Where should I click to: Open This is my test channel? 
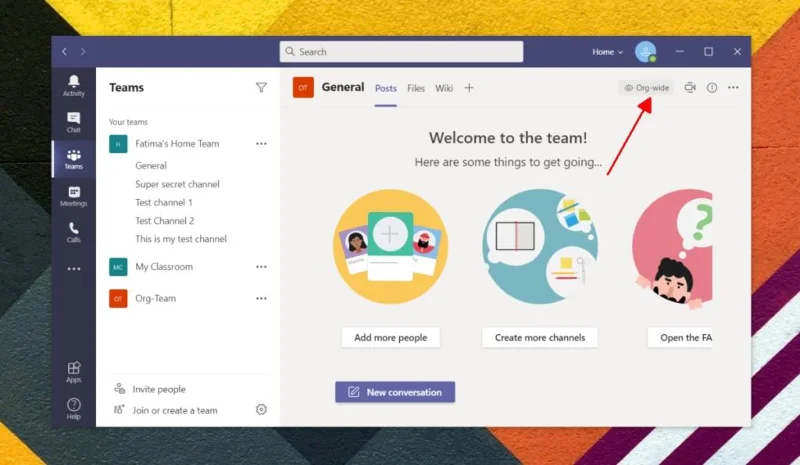181,239
